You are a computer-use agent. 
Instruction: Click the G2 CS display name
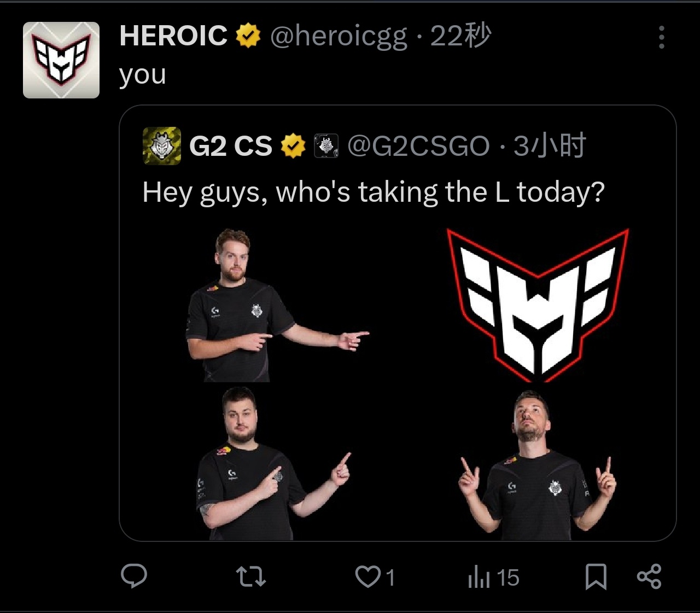tap(231, 146)
